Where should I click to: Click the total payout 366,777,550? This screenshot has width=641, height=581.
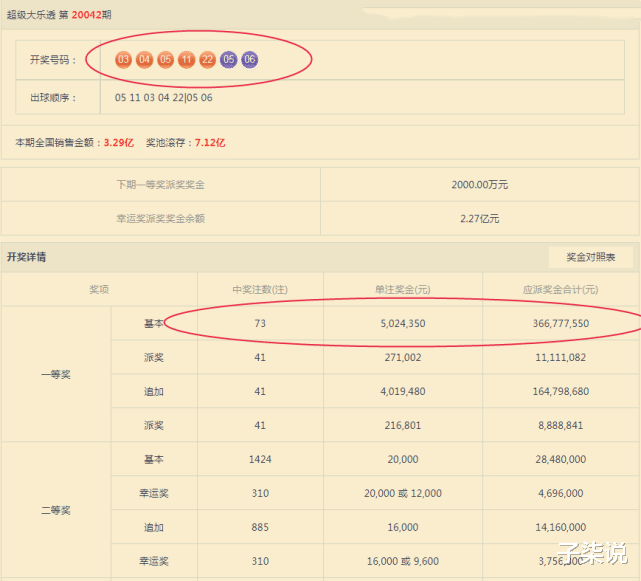[560, 323]
